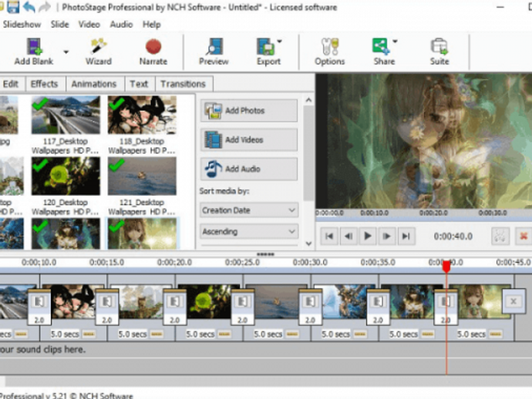Expand the Export dropdown arrow
Image resolution: width=532 pixels, height=399 pixels.
click(x=279, y=42)
